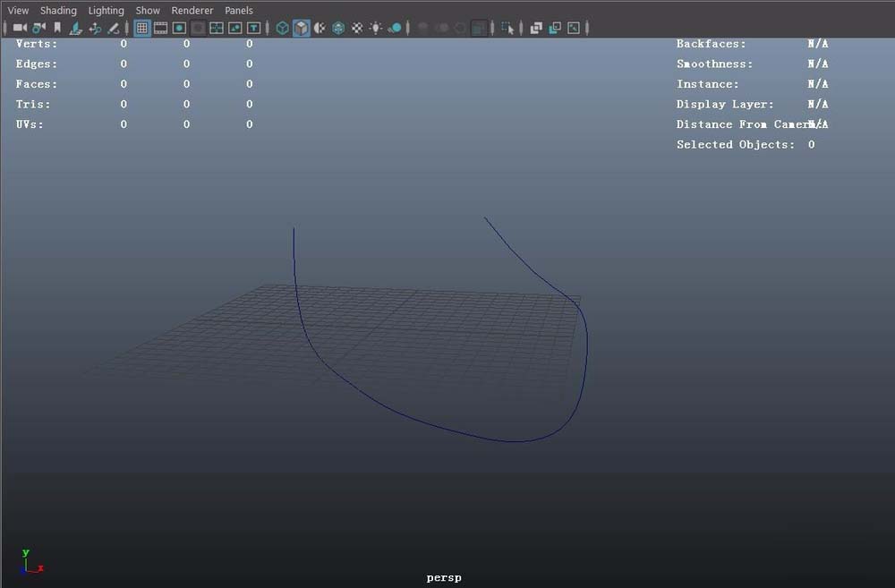The width and height of the screenshot is (895, 588).
Task: Collapse handle just before Isolate Select icon
Action: 492,28
